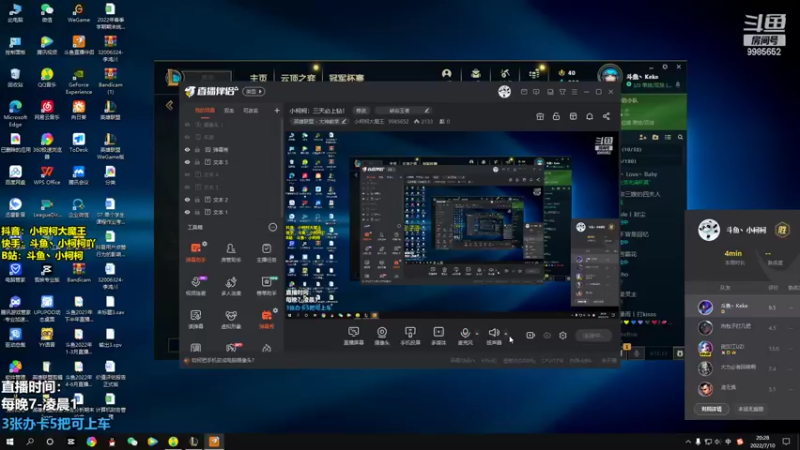This screenshot has width=800, height=450.
Task: Add 摄像头 camera source
Action: coord(382,336)
